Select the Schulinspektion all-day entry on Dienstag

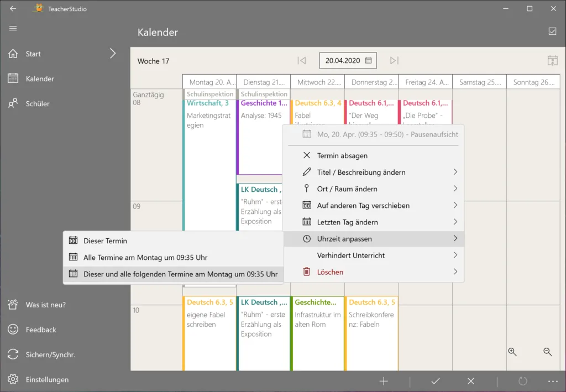[264, 94]
